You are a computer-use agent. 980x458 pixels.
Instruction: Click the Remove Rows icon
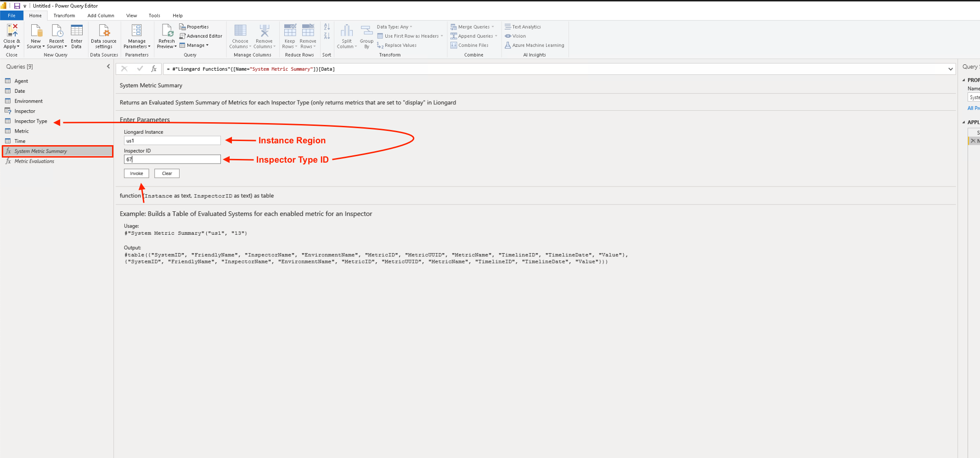coord(308,30)
